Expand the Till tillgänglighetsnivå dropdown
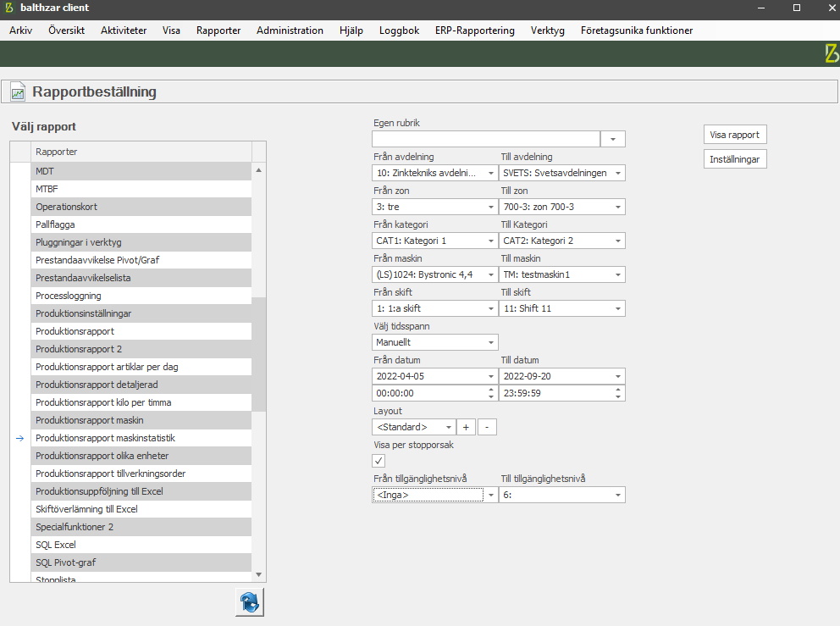This screenshot has height=626, width=840. [x=617, y=495]
